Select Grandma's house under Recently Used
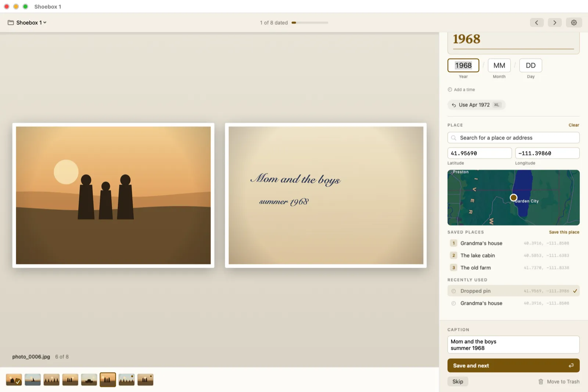The width and height of the screenshot is (588, 392). click(513, 303)
